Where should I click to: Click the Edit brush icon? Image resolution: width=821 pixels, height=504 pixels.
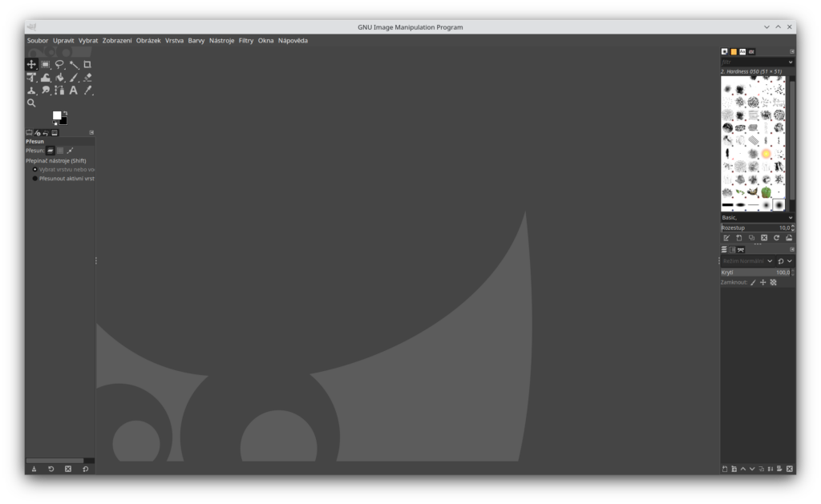[x=726, y=238]
